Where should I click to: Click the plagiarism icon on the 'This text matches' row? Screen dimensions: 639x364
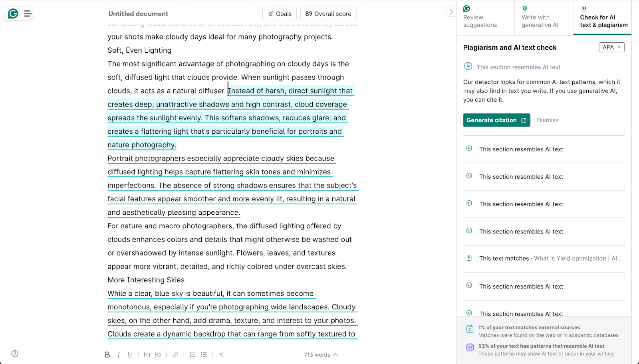469,258
